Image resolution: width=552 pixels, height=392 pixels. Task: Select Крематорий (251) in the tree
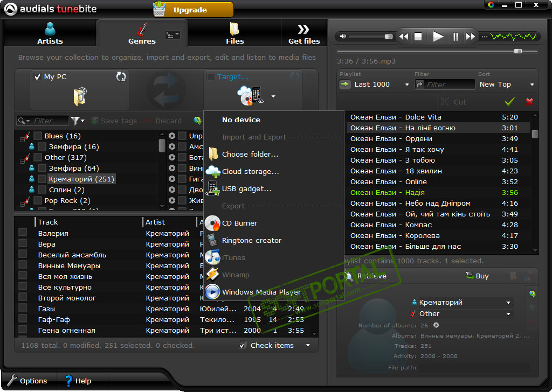[81, 179]
